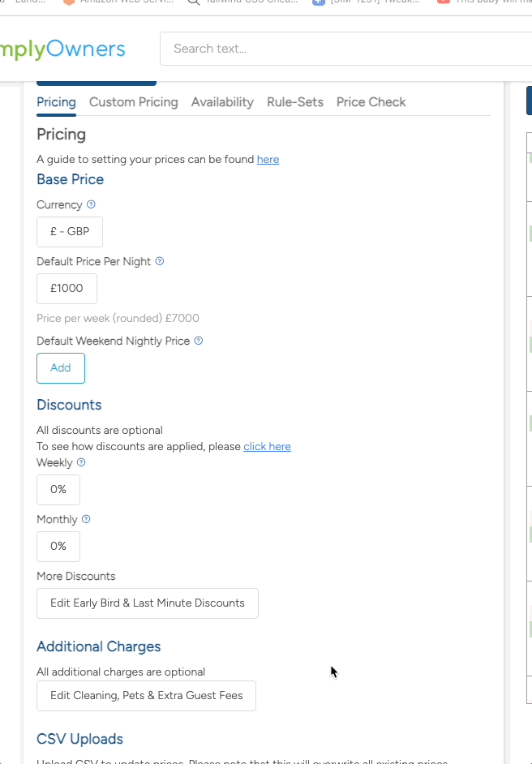This screenshot has width=532, height=764.
Task: Click the help icon beside Default Price Per Night
Action: point(159,261)
